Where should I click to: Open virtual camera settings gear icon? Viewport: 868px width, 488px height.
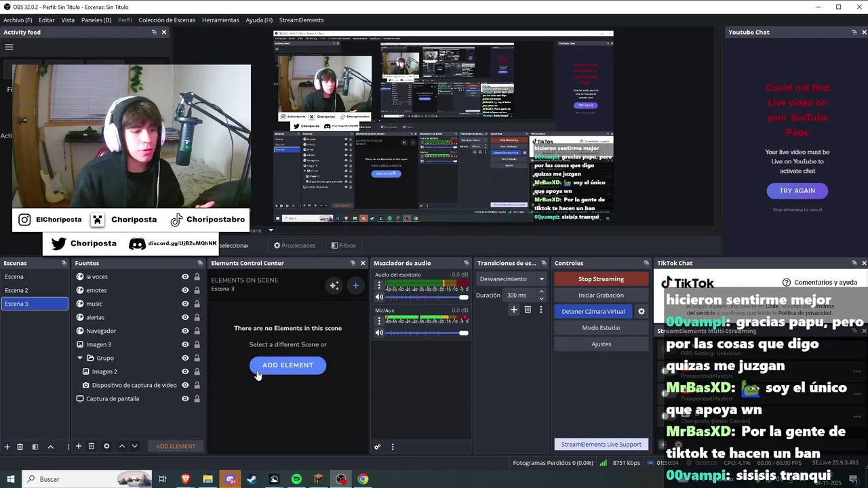point(641,311)
